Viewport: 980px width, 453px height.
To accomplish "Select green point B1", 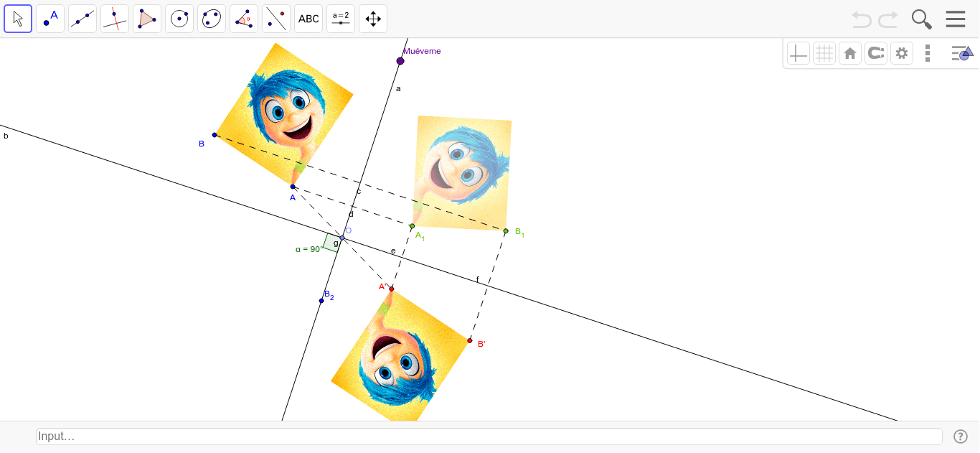I will pos(506,231).
